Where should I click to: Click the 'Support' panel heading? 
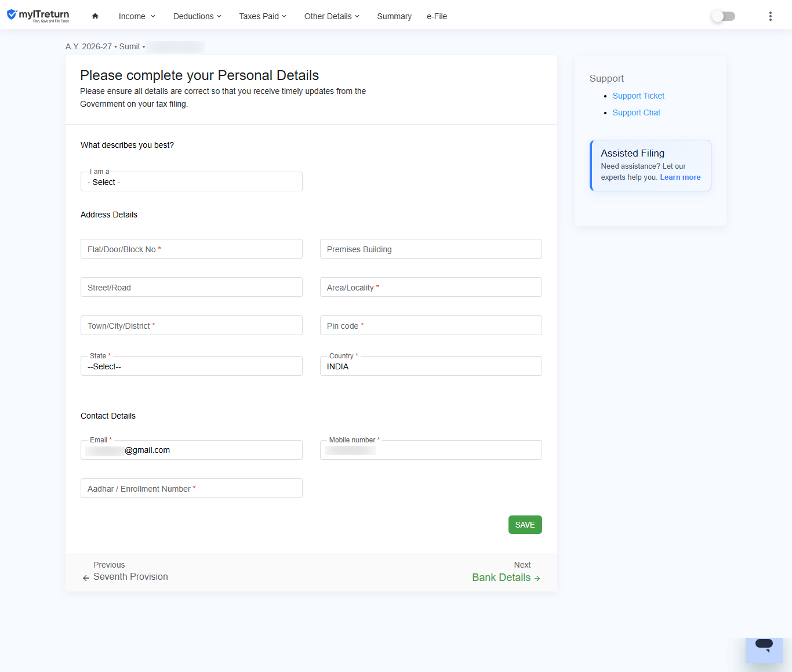click(606, 78)
